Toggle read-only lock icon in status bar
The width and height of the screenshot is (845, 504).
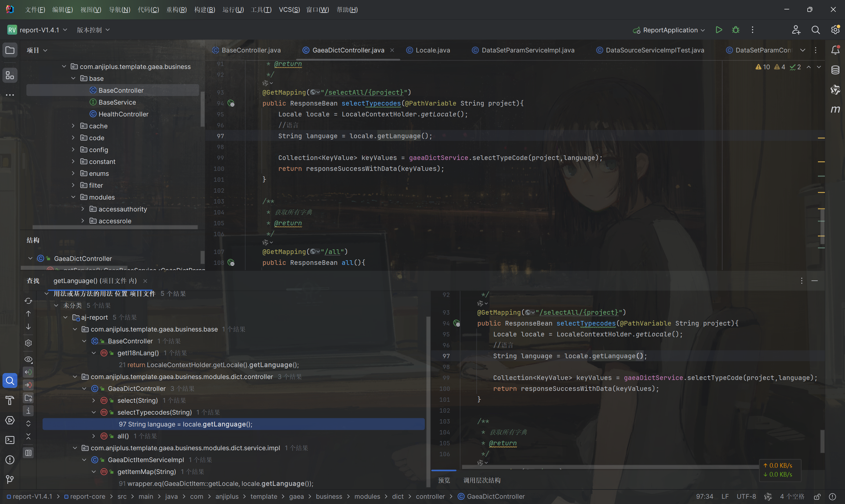817,496
